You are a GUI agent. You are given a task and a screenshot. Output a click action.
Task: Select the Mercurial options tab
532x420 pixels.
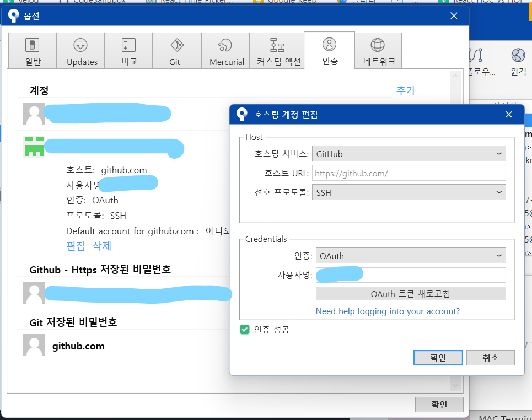pos(225,51)
